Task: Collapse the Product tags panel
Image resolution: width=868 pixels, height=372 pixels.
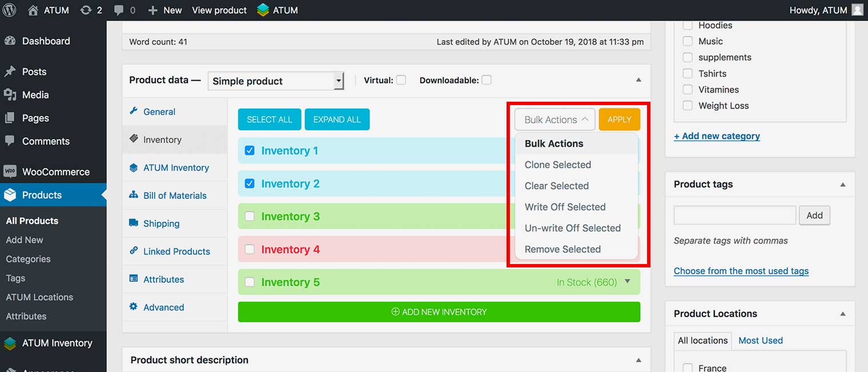Action: tap(842, 185)
